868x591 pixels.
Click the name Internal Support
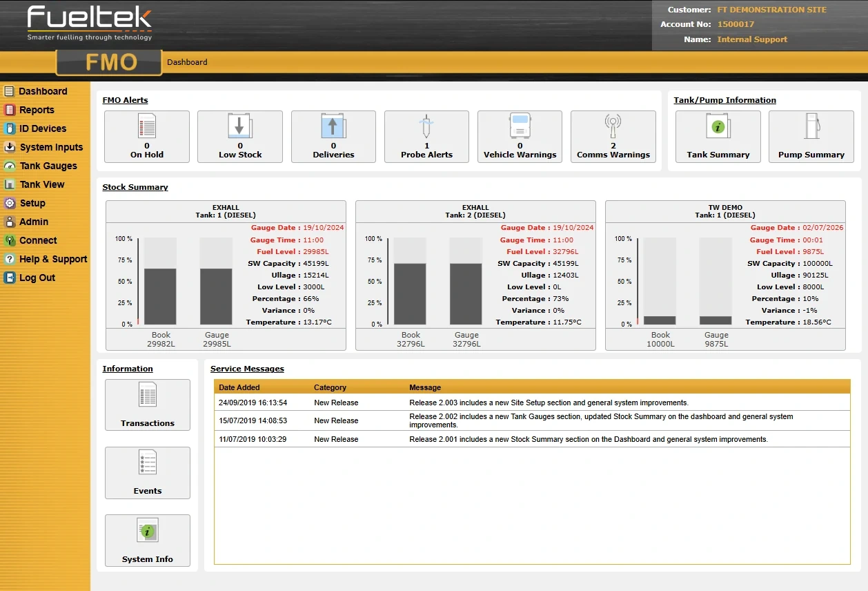[752, 39]
